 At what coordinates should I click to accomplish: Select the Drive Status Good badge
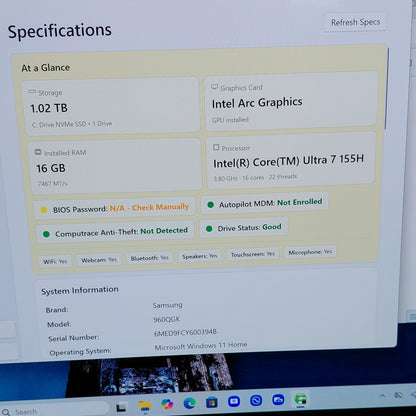[244, 228]
